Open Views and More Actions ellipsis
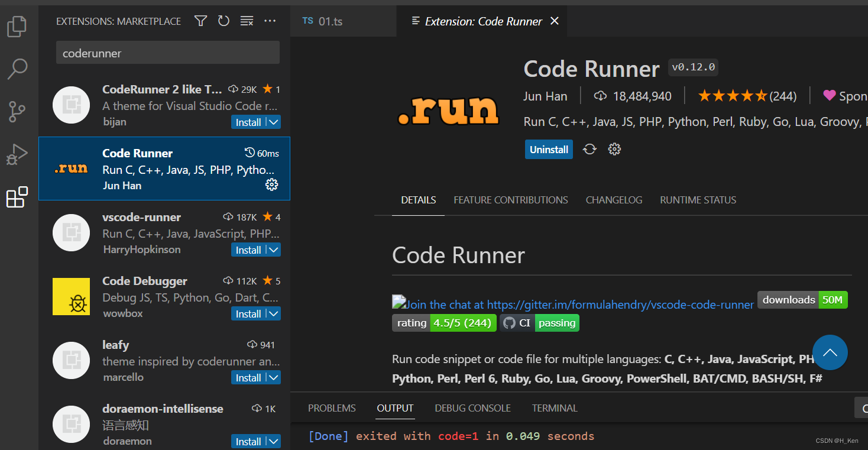This screenshot has width=868, height=450. [x=270, y=21]
